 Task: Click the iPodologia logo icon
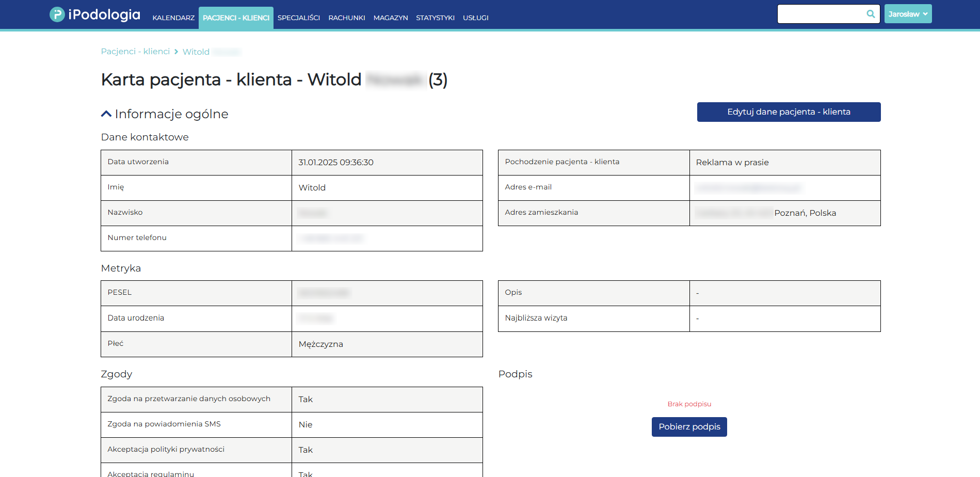tap(57, 14)
